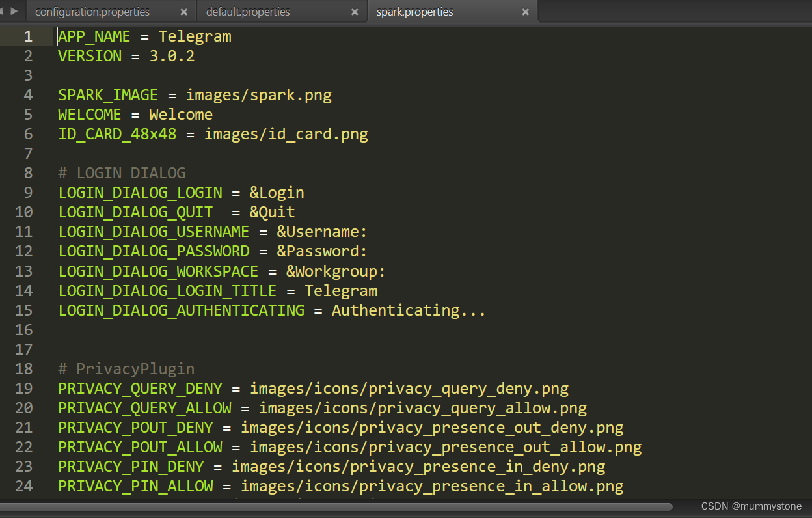The height and width of the screenshot is (518, 812).
Task: Click the PRIVACY_PIN_ALLOW key
Action: pyautogui.click(x=135, y=486)
